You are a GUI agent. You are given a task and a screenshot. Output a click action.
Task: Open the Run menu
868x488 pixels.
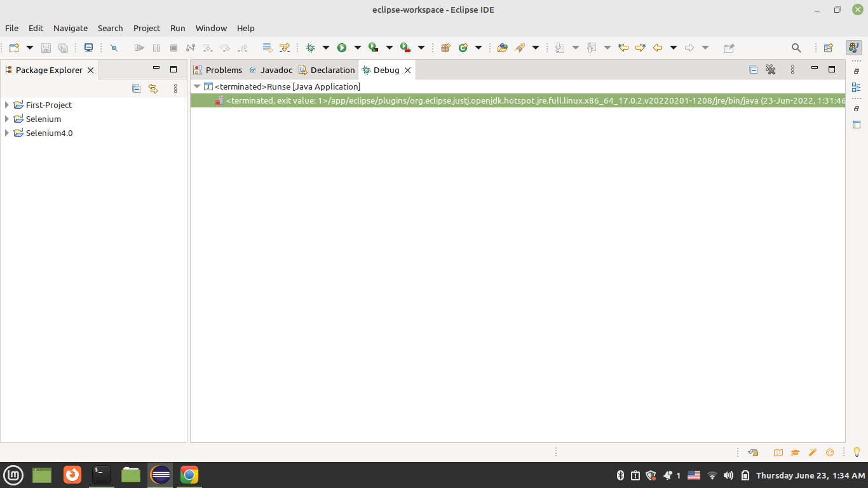pyautogui.click(x=178, y=28)
